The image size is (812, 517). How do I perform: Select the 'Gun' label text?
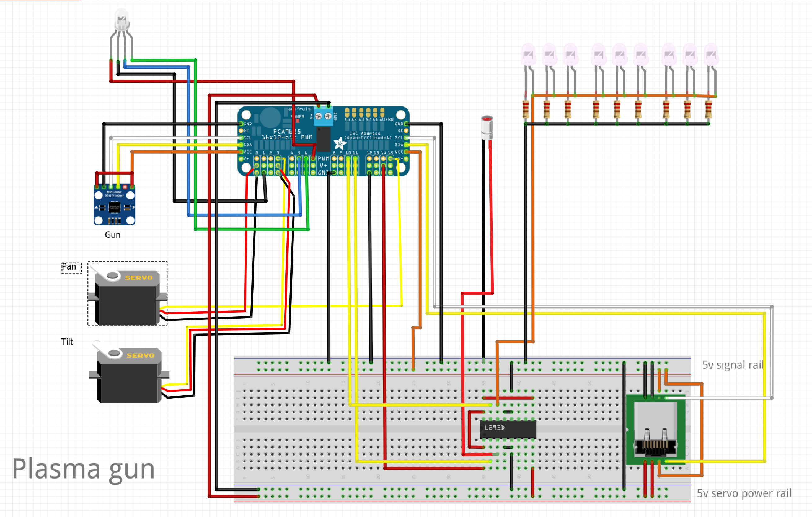point(112,235)
